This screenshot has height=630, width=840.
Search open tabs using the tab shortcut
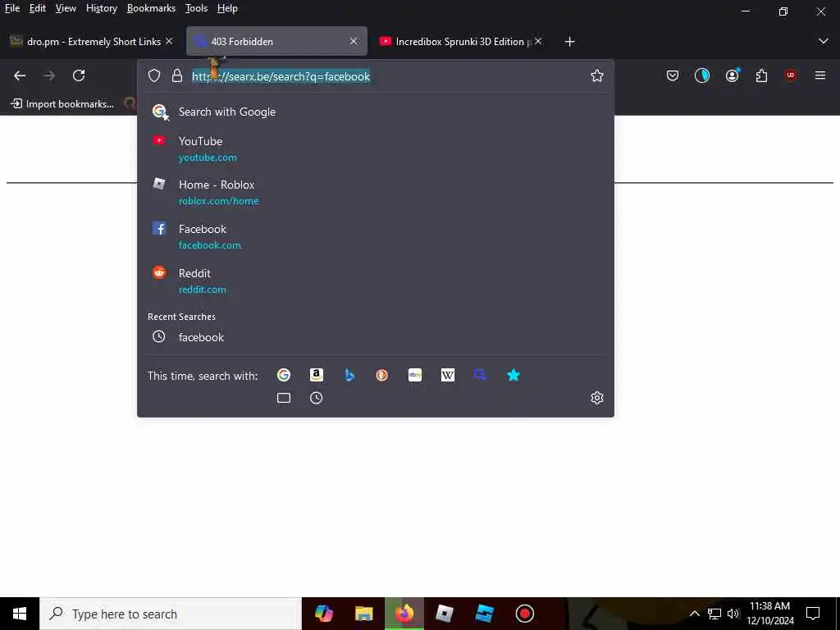point(283,398)
